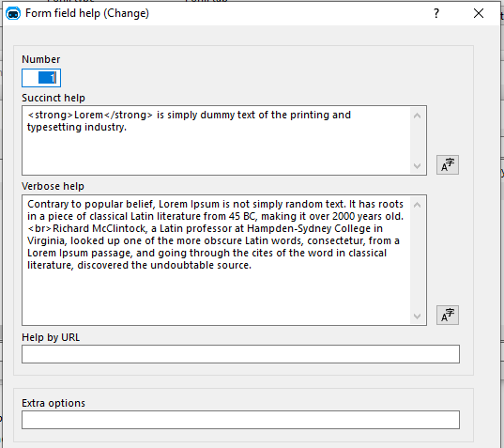Click the "Number" label

40,59
